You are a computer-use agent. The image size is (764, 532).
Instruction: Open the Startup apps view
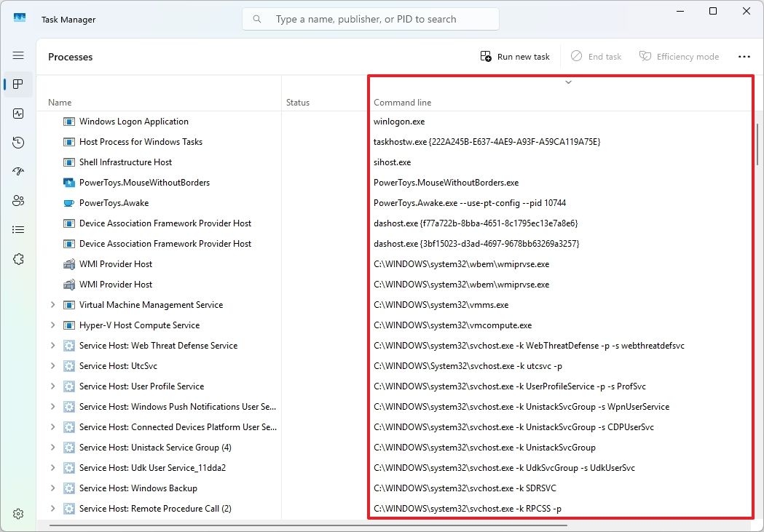tap(18, 172)
